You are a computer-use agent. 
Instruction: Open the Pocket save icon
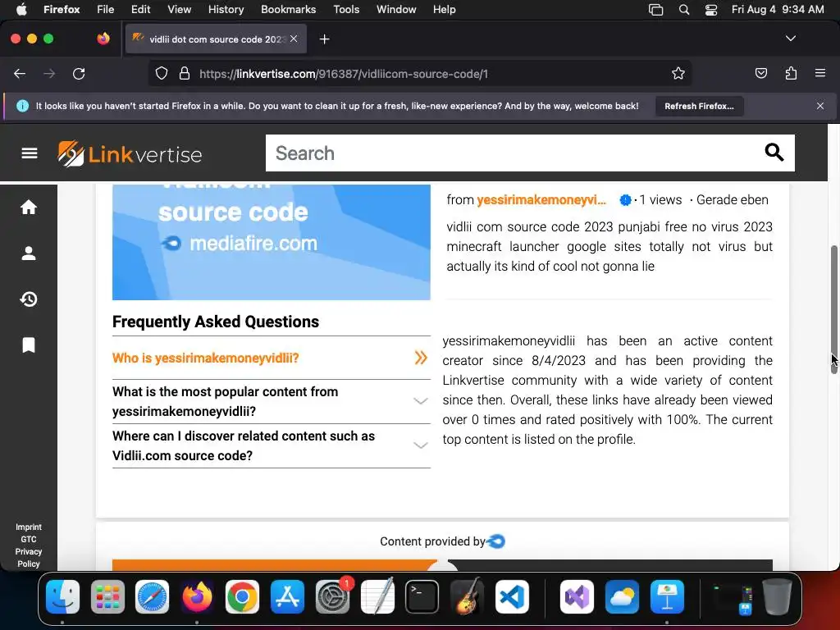[760, 73]
